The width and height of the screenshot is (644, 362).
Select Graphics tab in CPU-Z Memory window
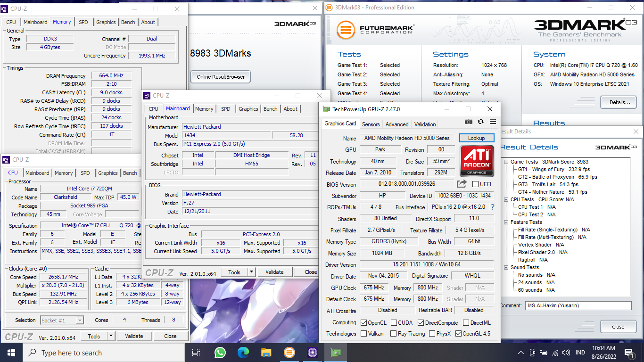[106, 22]
